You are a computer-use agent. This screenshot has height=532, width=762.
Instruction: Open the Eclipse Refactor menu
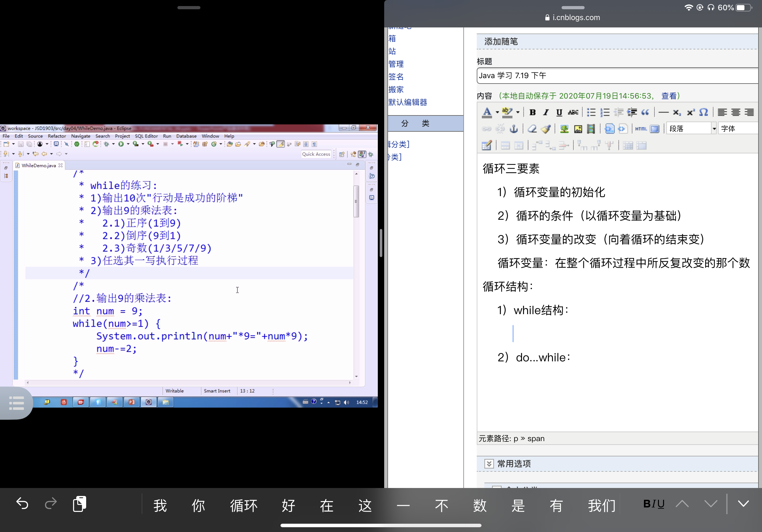(x=57, y=136)
